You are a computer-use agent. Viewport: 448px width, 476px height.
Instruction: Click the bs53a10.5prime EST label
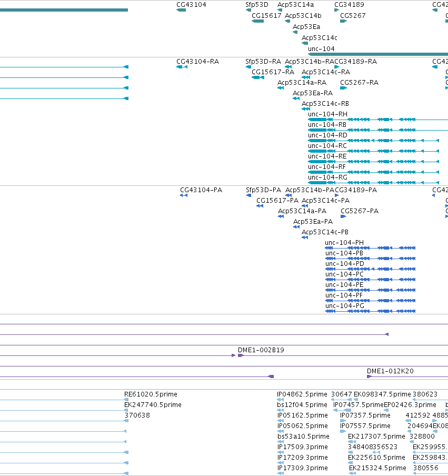coord(303,436)
